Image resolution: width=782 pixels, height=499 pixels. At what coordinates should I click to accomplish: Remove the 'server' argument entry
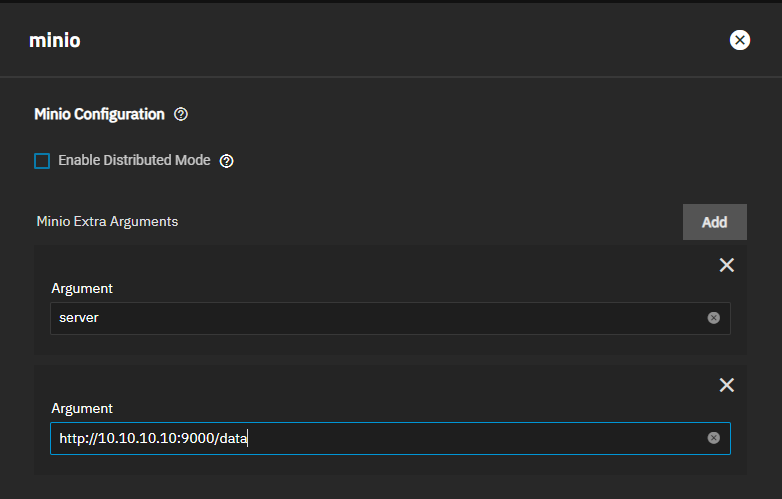coord(727,265)
